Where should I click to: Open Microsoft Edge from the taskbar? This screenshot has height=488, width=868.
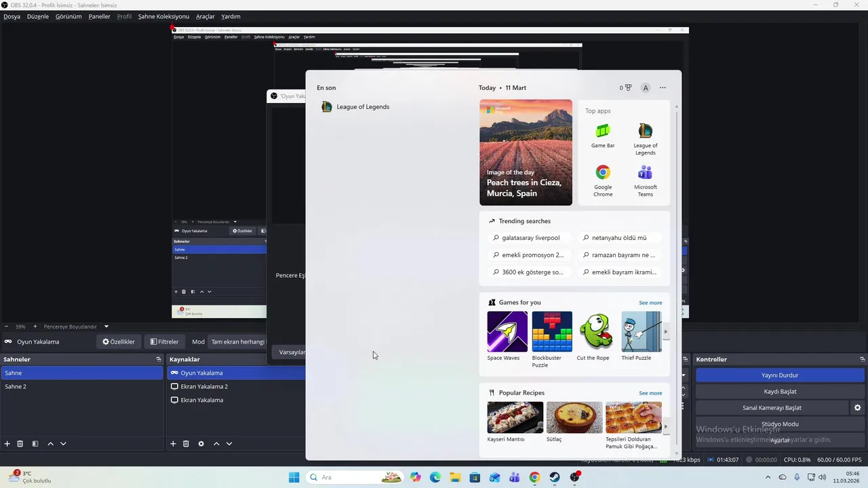(435, 477)
